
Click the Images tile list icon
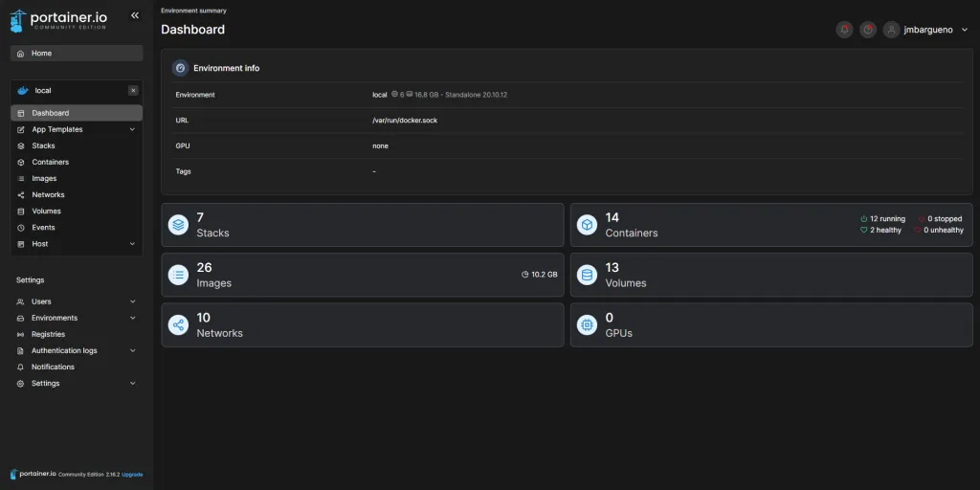(178, 275)
